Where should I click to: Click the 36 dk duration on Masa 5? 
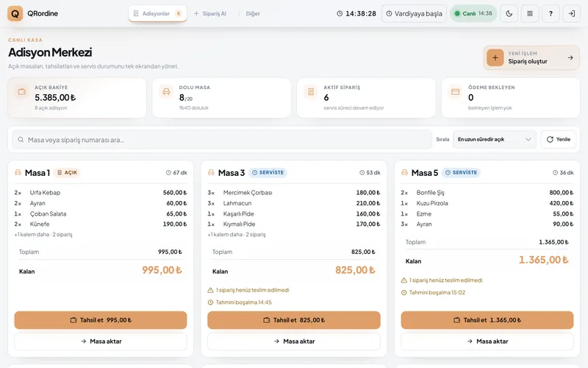tap(563, 173)
